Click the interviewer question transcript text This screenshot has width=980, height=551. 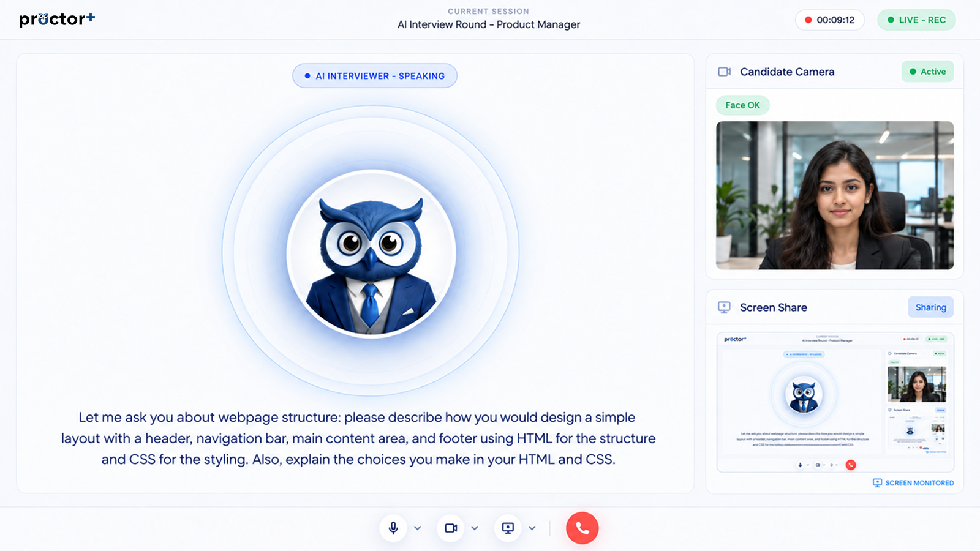[358, 438]
